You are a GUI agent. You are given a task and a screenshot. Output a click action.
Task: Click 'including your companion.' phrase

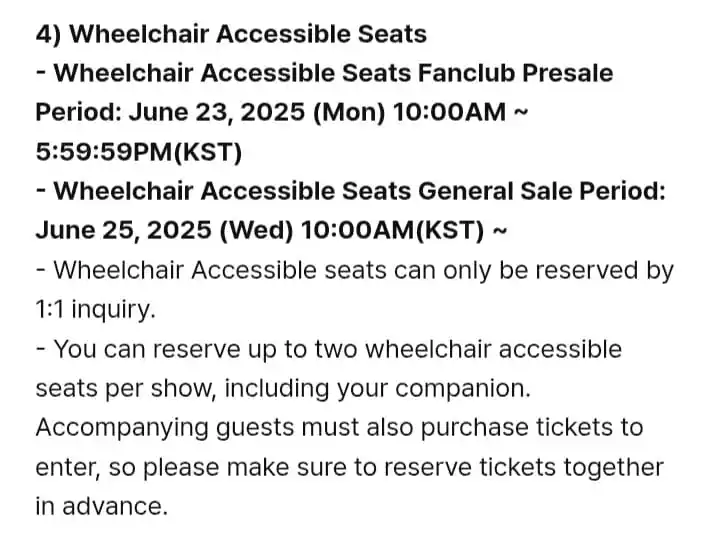[377, 389]
